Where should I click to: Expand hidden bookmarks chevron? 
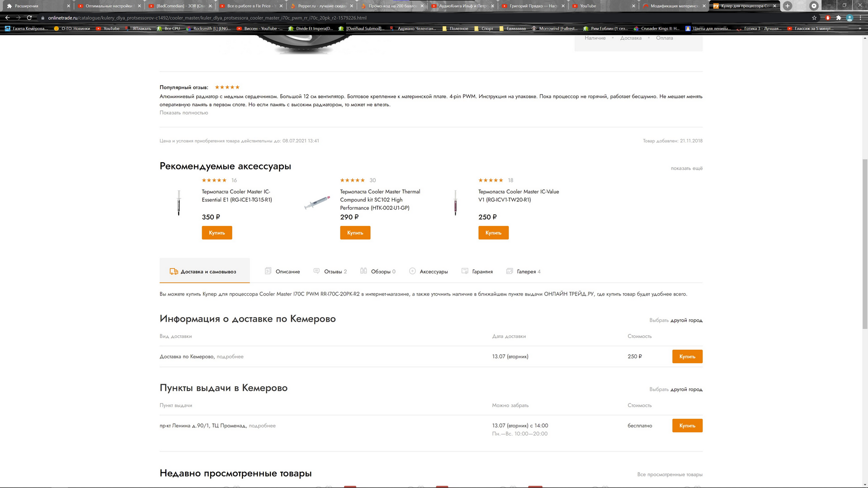(x=860, y=28)
